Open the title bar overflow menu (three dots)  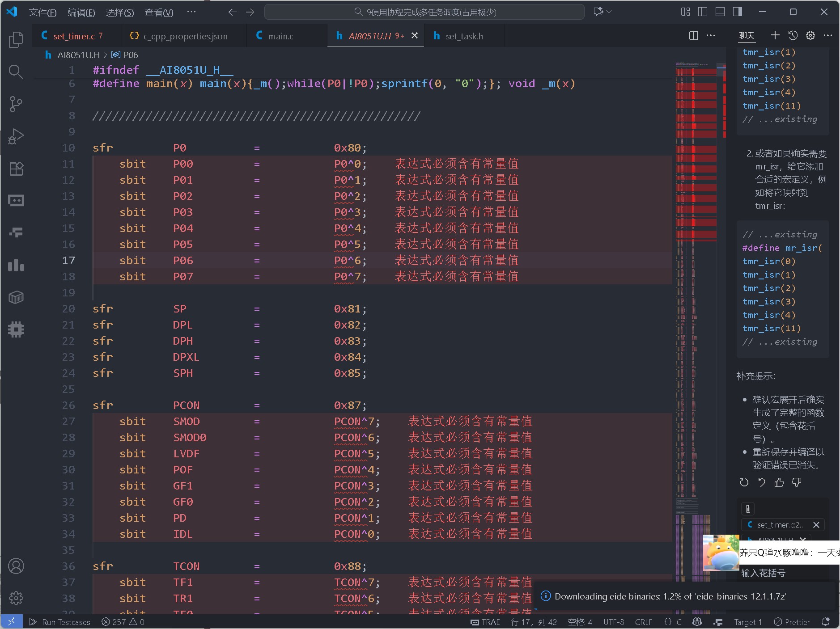[191, 12]
